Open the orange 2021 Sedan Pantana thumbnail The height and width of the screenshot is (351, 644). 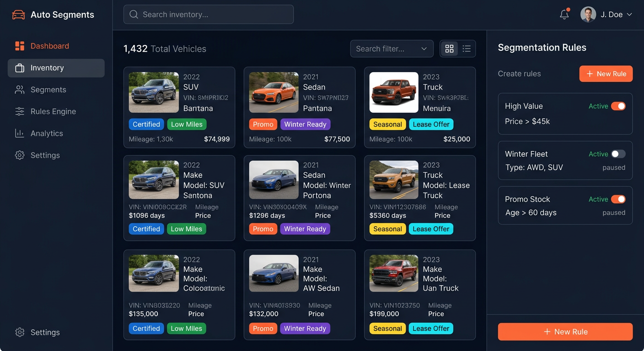pyautogui.click(x=274, y=92)
